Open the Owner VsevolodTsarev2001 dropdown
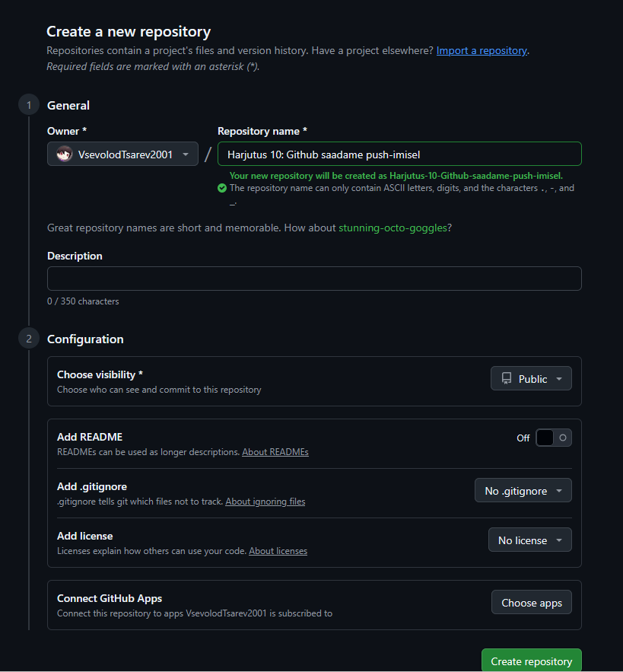The image size is (623, 672). tap(122, 154)
